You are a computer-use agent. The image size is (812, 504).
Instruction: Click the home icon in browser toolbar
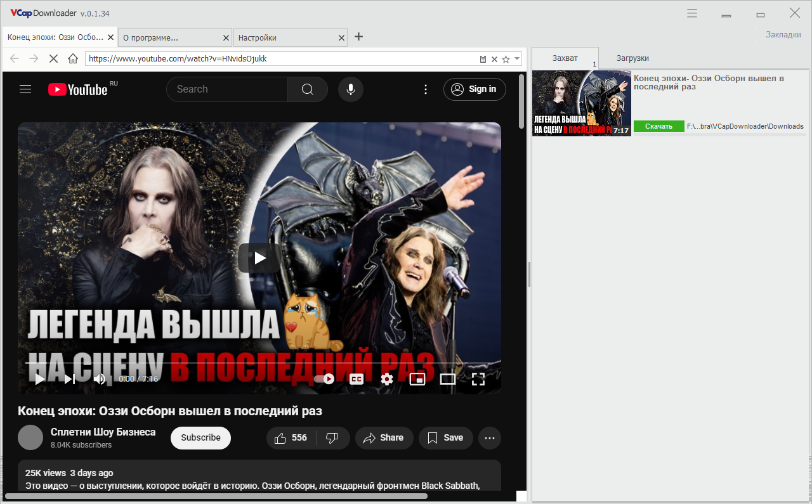pyautogui.click(x=73, y=58)
